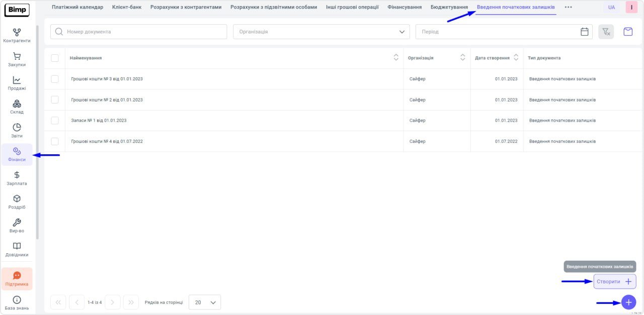644x315 pixels.
Task: Go to Продажі chart icon
Action: coord(17,83)
